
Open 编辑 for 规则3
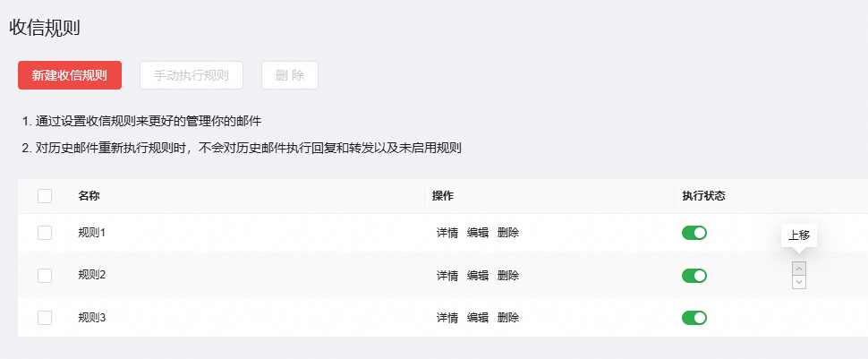[x=478, y=317]
